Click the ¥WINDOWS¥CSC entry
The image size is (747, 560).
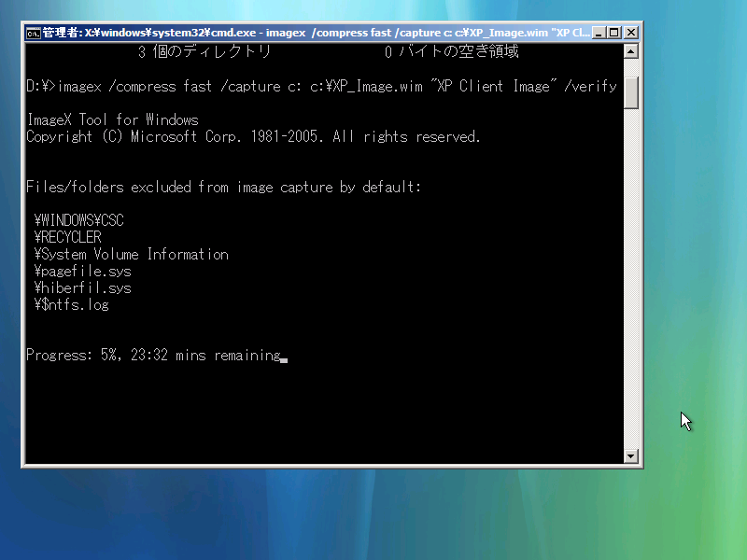[79, 220]
